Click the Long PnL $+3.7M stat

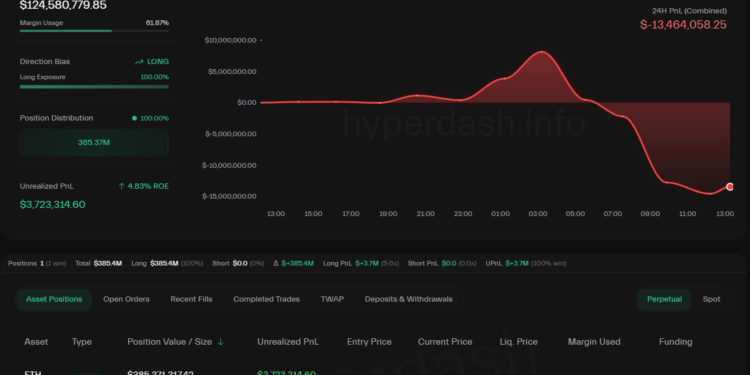[361, 264]
